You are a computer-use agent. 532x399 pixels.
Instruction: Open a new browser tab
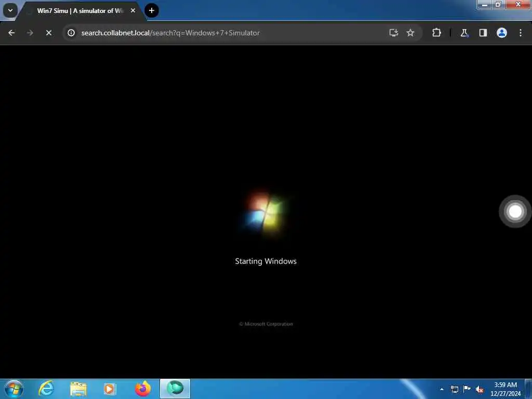(x=152, y=10)
